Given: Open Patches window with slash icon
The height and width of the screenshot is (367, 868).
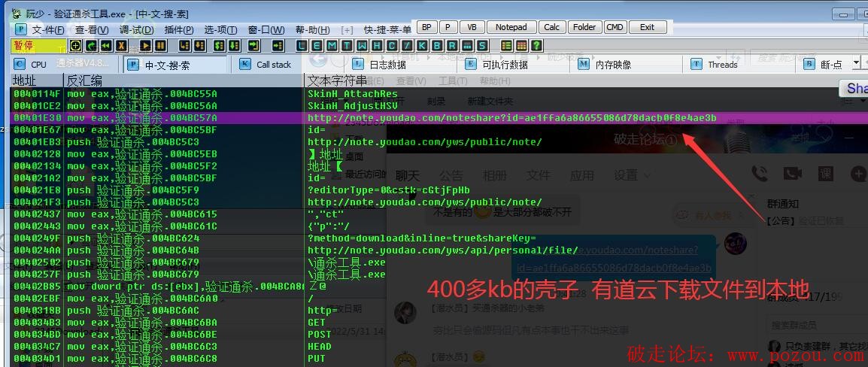Looking at the screenshot, I should coord(408,45).
